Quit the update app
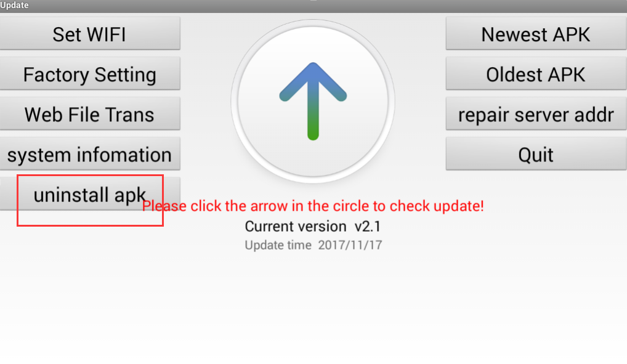 (x=536, y=154)
